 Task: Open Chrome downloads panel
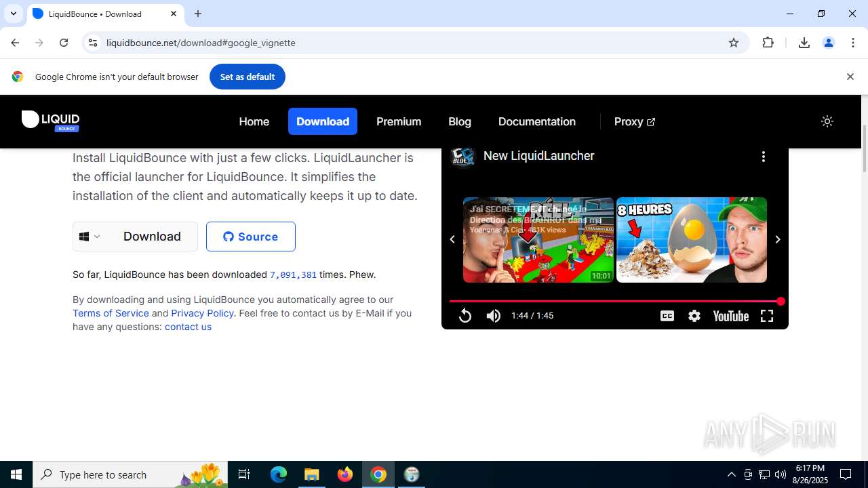click(804, 43)
